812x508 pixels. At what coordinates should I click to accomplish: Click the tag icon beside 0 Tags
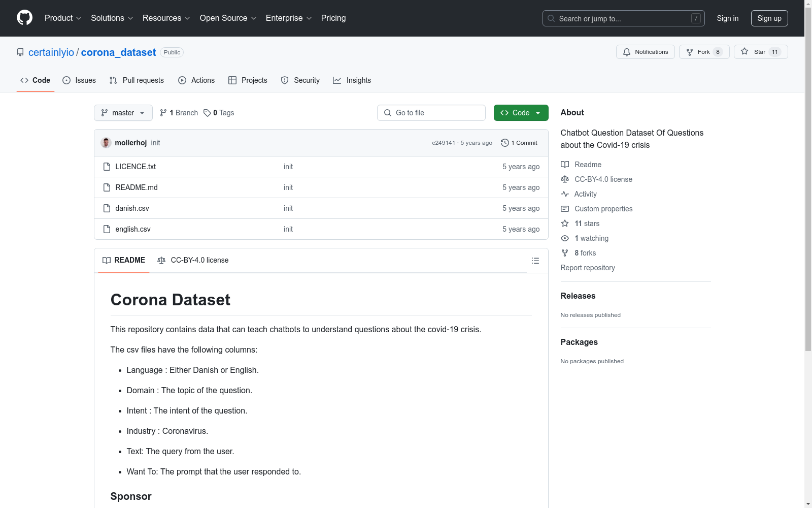click(x=207, y=113)
